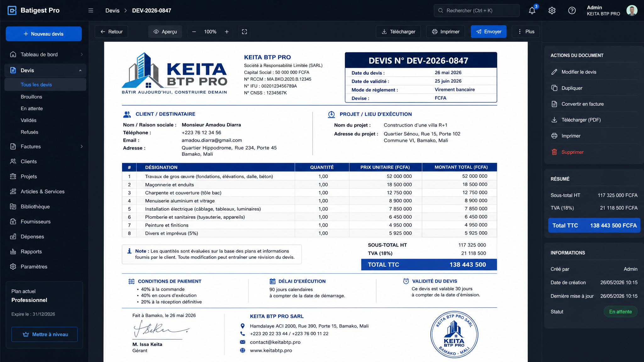
Task: Expand the Factures chevron
Action: point(82,146)
